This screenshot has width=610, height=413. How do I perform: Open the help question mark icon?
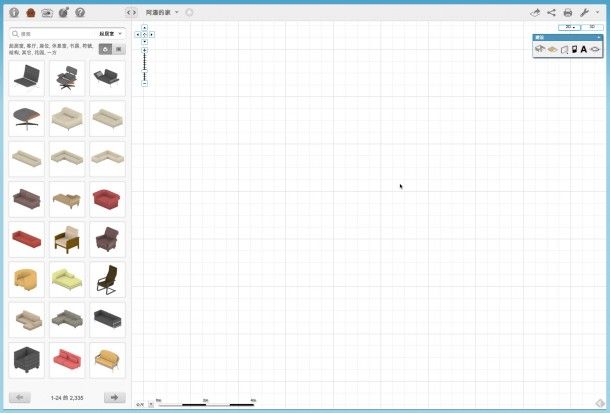(79, 12)
